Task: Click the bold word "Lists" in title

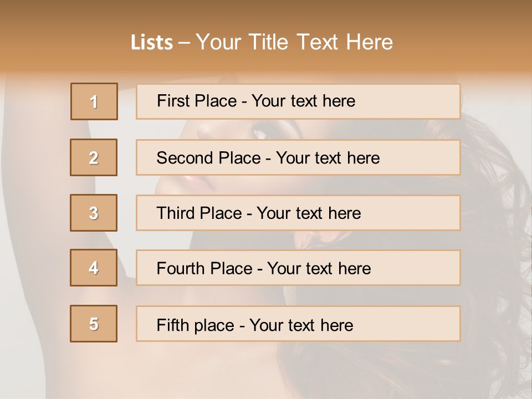Action: [151, 43]
